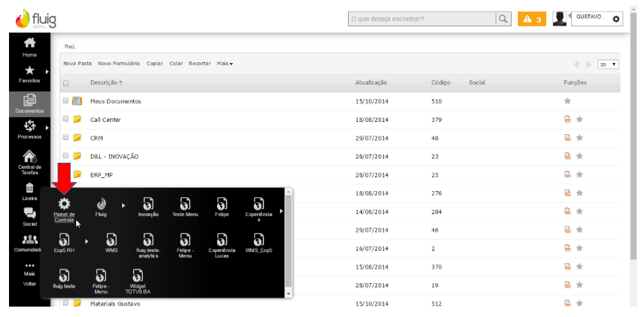
Task: Open the Exp5 RH page icon
Action: 64,239
